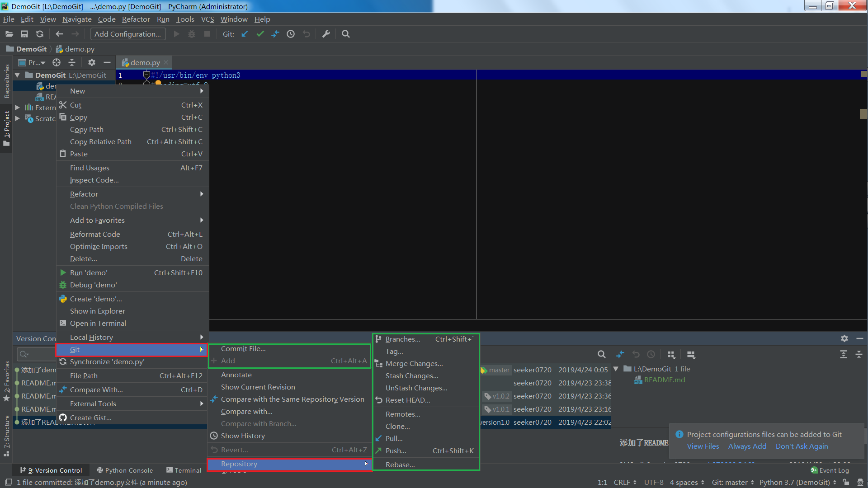Screen dimensions: 868x488
Task: Select Push... in the Repository submenu
Action: point(396,450)
